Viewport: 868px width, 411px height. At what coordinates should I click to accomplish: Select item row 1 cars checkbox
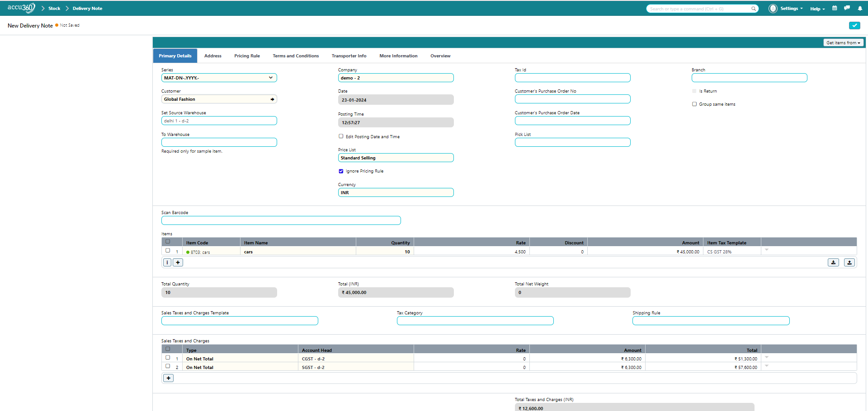[x=168, y=251]
